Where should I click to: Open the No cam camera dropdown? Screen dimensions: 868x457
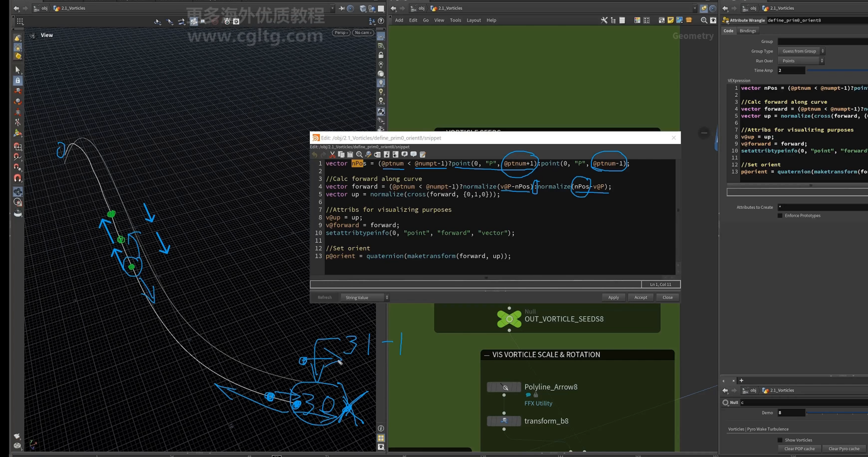click(363, 32)
